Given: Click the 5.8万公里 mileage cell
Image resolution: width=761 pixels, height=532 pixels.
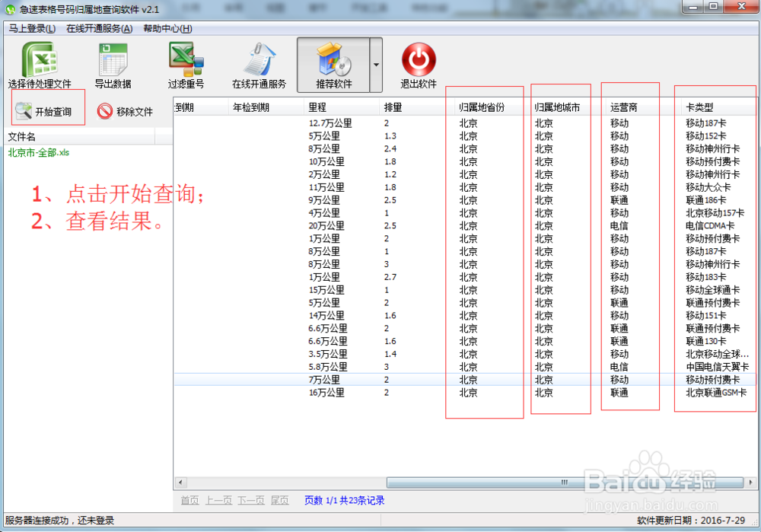Looking at the screenshot, I should coord(327,367).
